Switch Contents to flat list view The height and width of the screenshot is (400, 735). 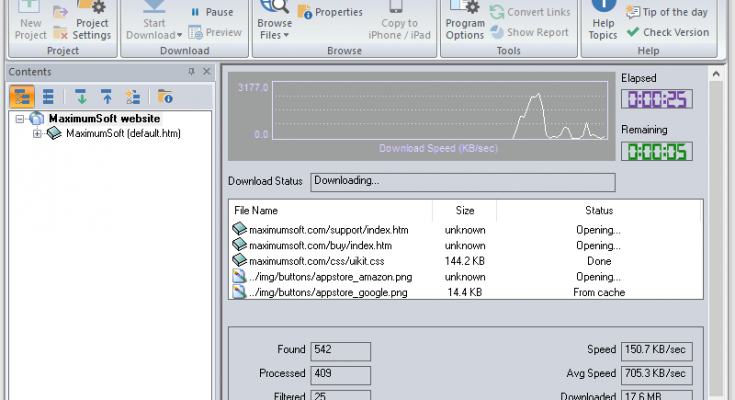pyautogui.click(x=48, y=97)
